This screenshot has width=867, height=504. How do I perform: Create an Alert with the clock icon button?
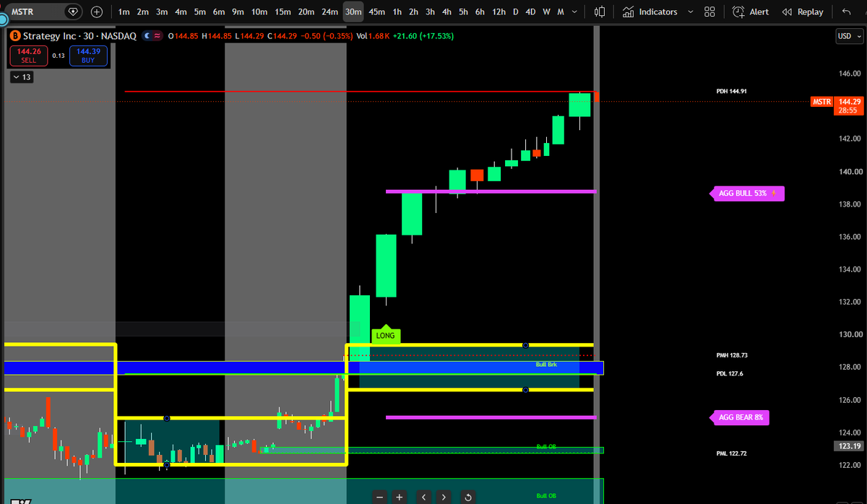pyautogui.click(x=750, y=12)
